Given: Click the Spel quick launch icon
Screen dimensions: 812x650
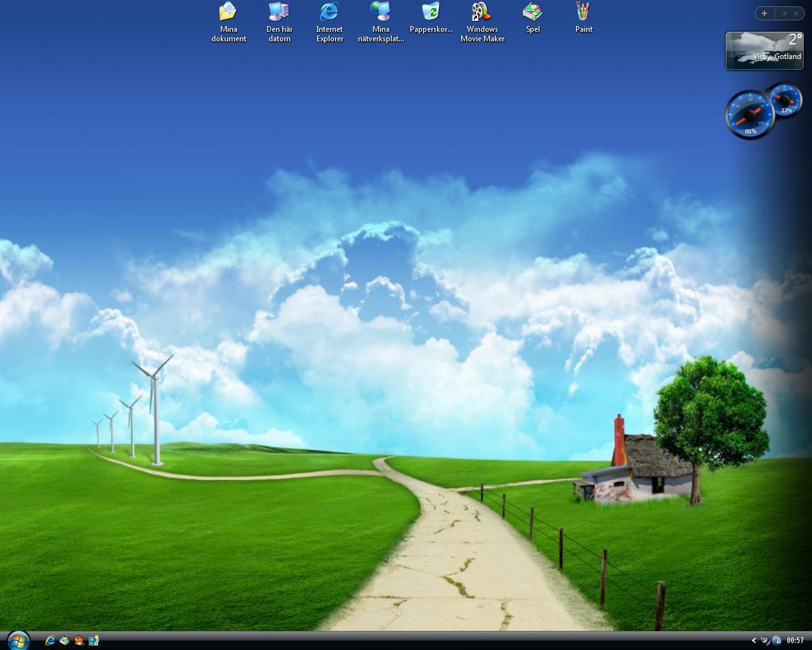Looking at the screenshot, I should 64,640.
